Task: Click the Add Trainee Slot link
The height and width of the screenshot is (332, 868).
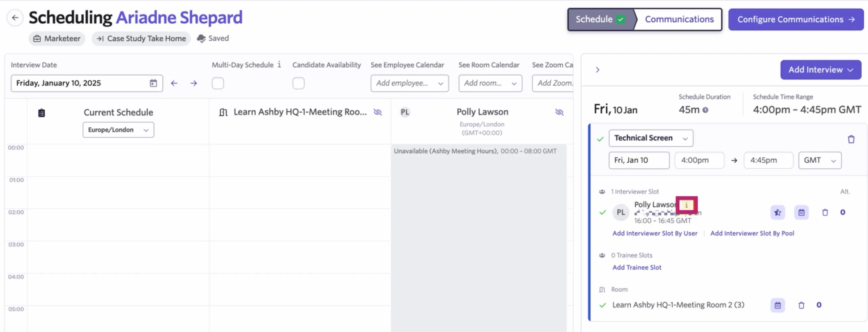Action: click(636, 267)
